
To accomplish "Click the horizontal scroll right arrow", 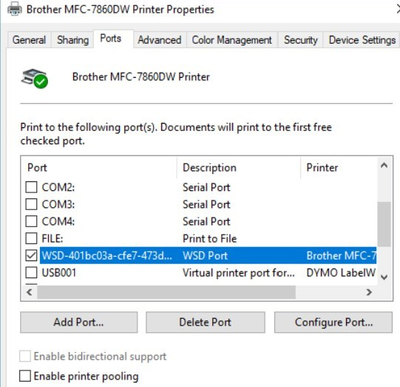I will point(369,293).
